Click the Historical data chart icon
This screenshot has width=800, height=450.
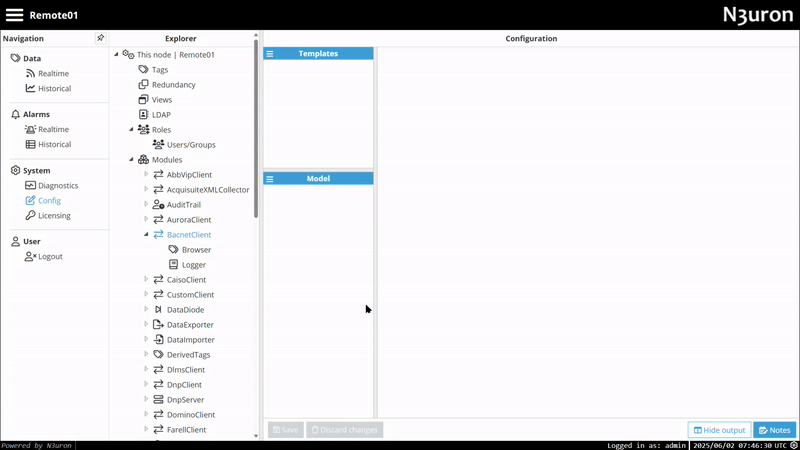click(x=31, y=88)
